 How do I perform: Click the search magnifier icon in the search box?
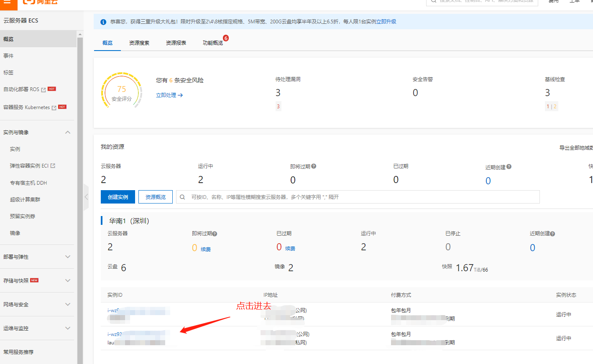coord(182,197)
